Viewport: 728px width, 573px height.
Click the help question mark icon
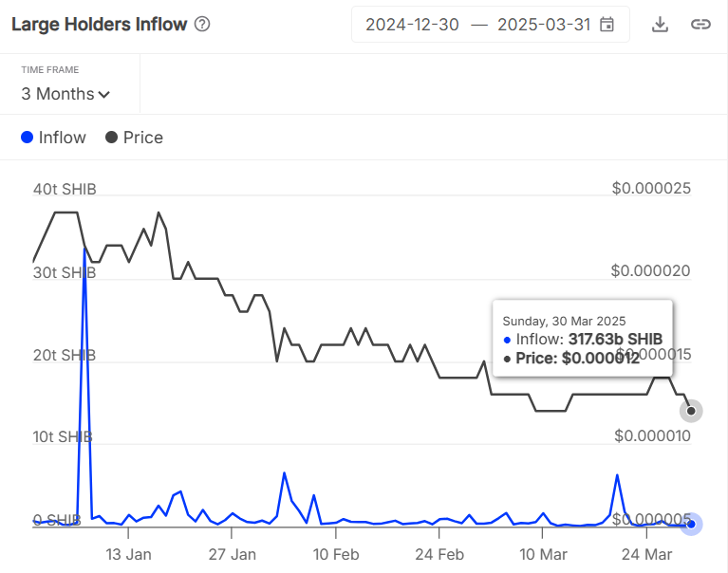click(x=202, y=24)
